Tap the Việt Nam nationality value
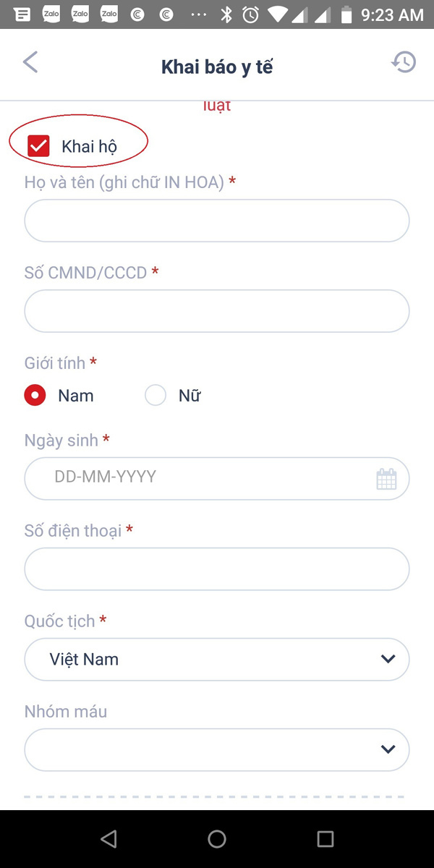This screenshot has height=868, width=434. (84, 659)
